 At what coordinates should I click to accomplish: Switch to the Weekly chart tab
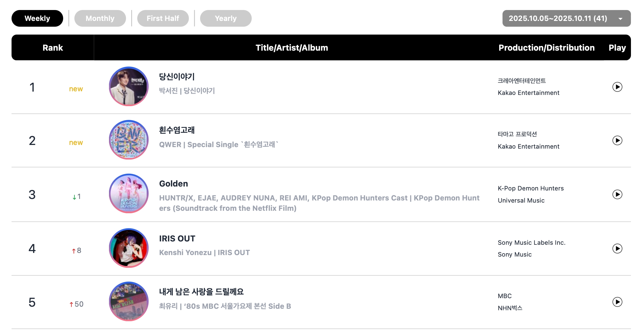[37, 18]
